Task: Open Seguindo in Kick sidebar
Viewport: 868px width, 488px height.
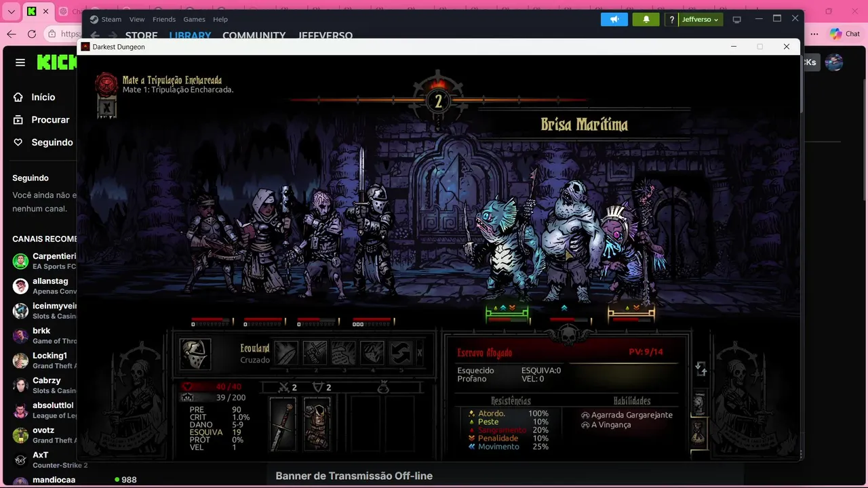Action: pyautogui.click(x=43, y=142)
